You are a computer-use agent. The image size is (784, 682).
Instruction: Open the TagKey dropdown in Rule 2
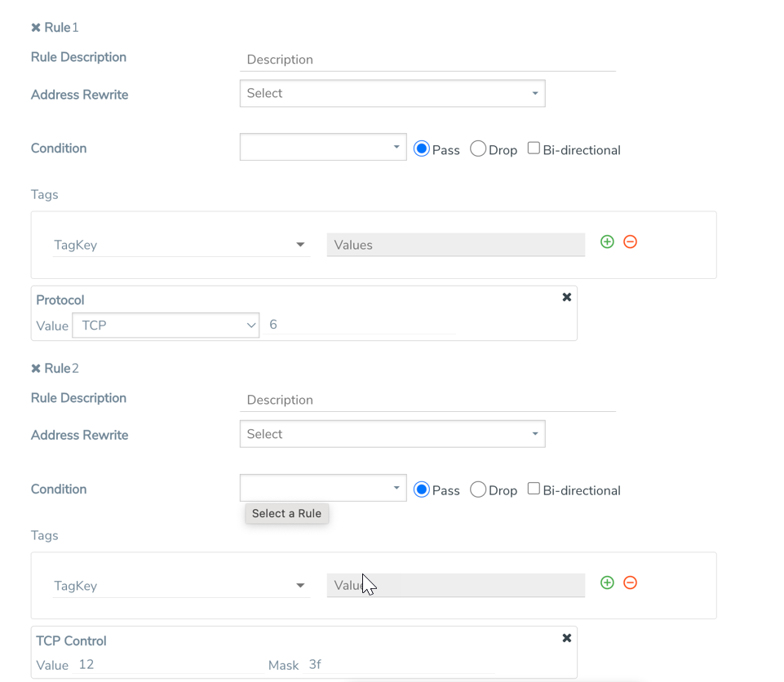click(x=179, y=586)
